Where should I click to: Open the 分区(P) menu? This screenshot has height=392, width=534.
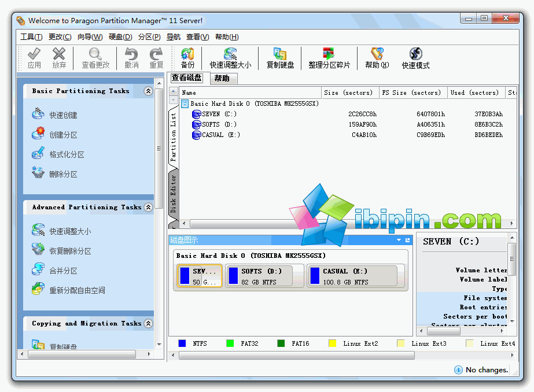pos(149,37)
